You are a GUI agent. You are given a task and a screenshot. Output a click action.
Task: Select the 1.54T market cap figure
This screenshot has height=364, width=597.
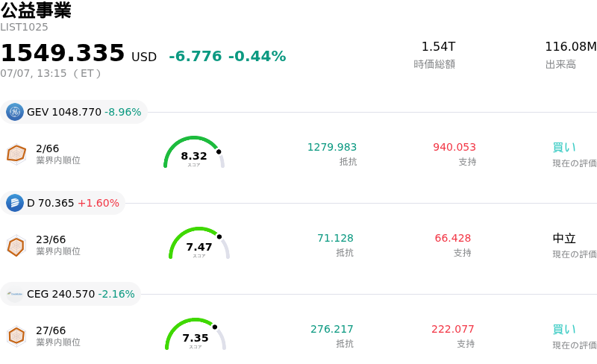(438, 47)
